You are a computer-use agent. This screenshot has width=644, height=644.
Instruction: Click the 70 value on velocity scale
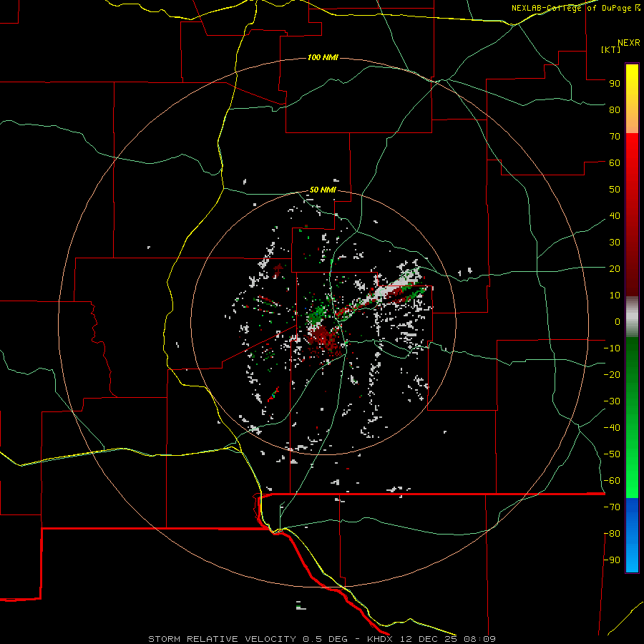(x=615, y=137)
